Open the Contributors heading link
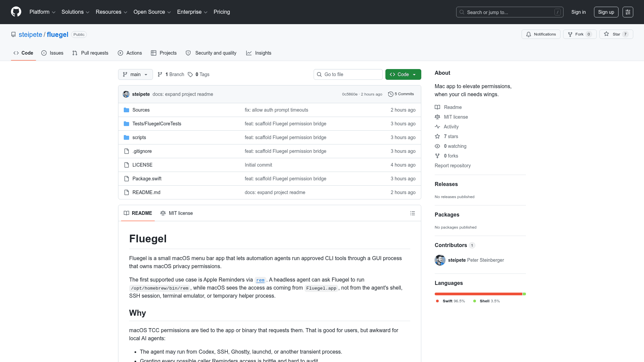 455,245
